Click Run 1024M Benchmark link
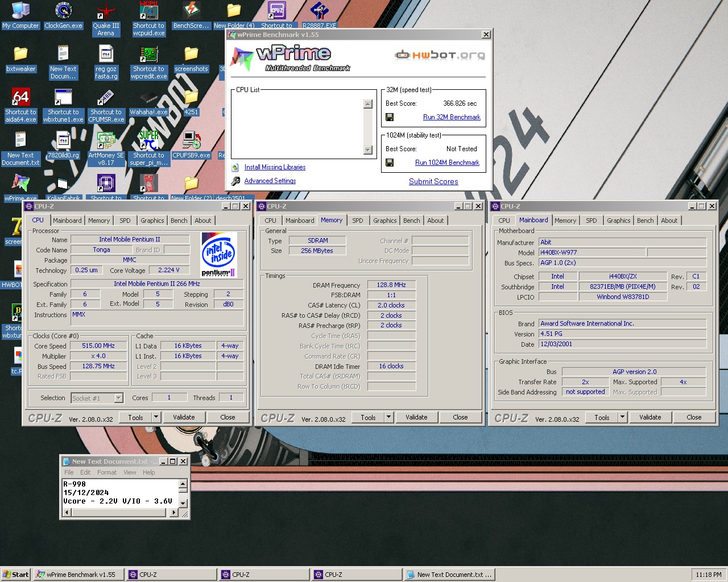Image resolution: width=728 pixels, height=582 pixels. 447,163
